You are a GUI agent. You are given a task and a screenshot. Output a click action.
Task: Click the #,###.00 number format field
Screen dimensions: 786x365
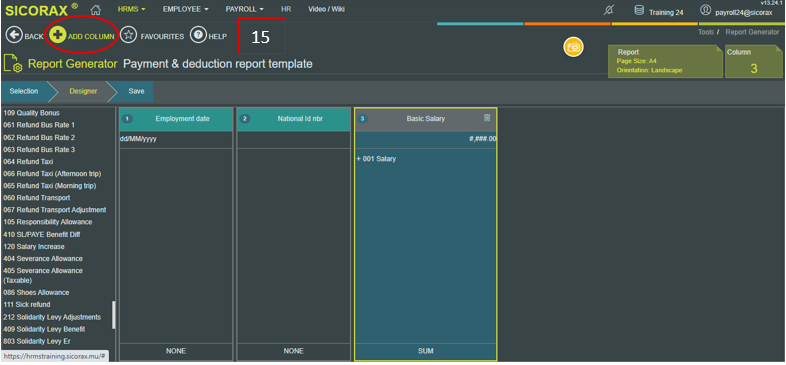tap(426, 139)
